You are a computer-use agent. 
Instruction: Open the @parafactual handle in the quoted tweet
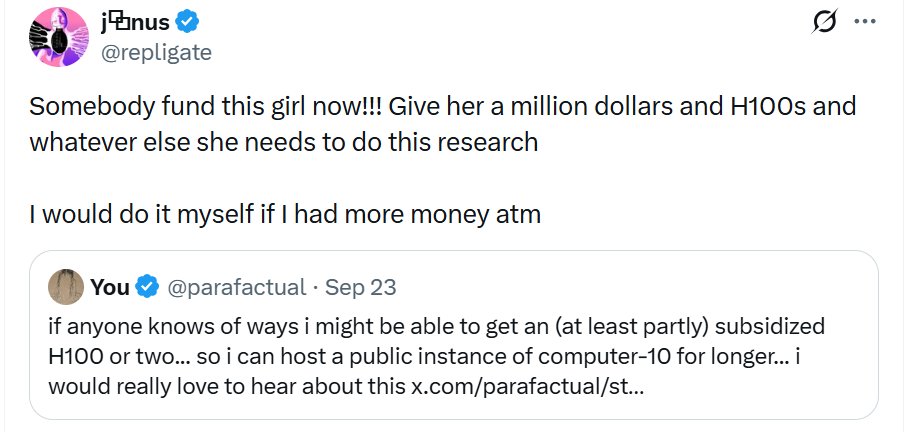click(236, 287)
